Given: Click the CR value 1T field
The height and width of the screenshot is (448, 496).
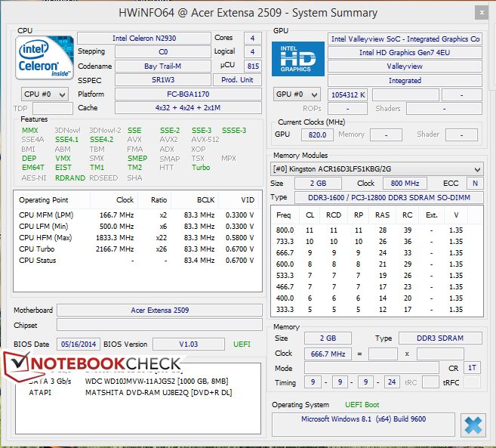Looking at the screenshot, I should pyautogui.click(x=472, y=368).
